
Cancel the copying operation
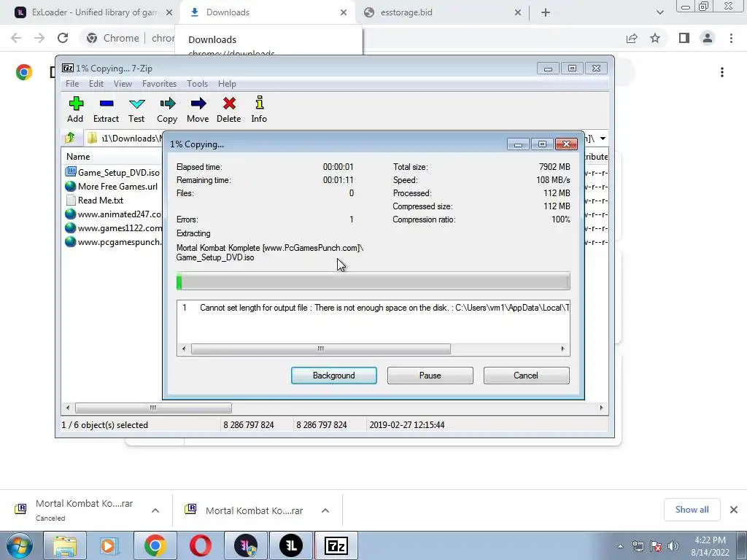pyautogui.click(x=526, y=376)
